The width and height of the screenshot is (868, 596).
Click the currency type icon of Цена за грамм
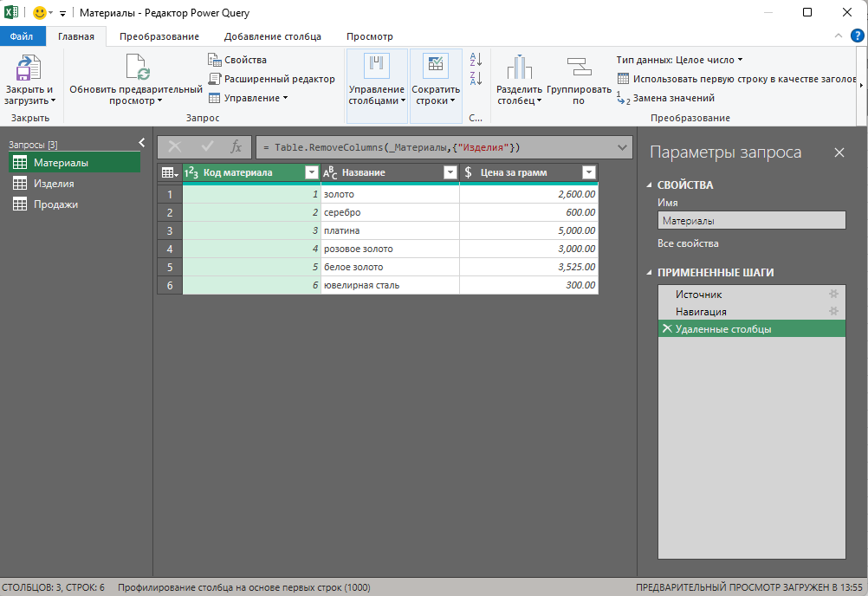[469, 172]
